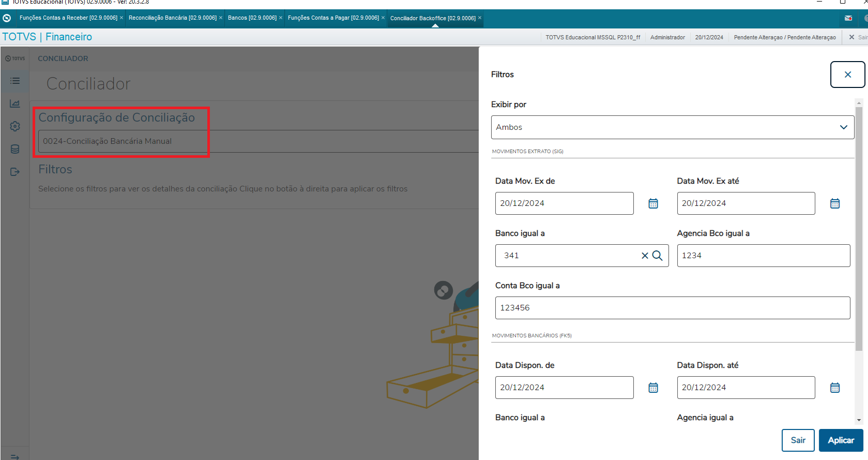Open settings gear icon in sidebar

15,126
